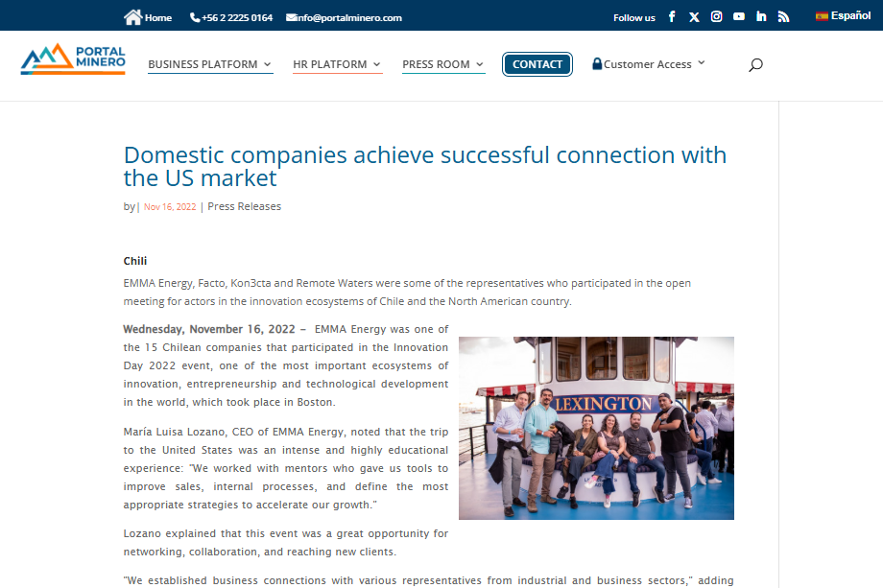Go to the Home link
The height and width of the screenshot is (588, 883).
158,18
